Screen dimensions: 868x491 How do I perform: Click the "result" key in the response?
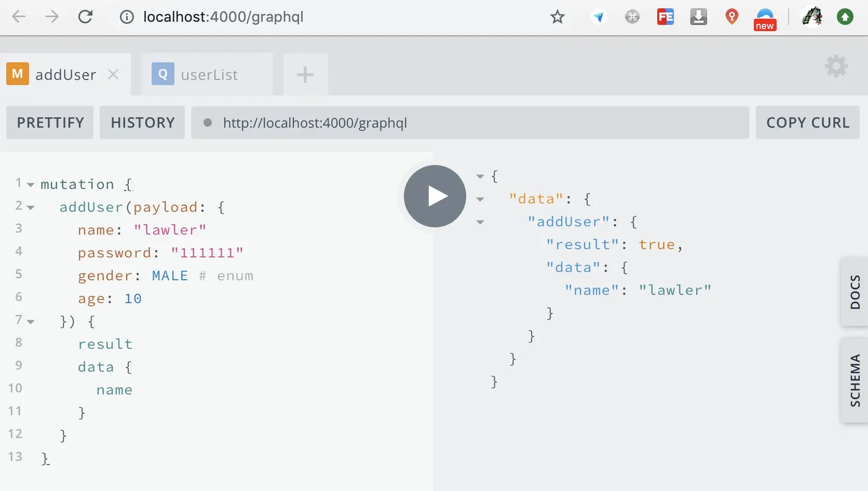(583, 244)
